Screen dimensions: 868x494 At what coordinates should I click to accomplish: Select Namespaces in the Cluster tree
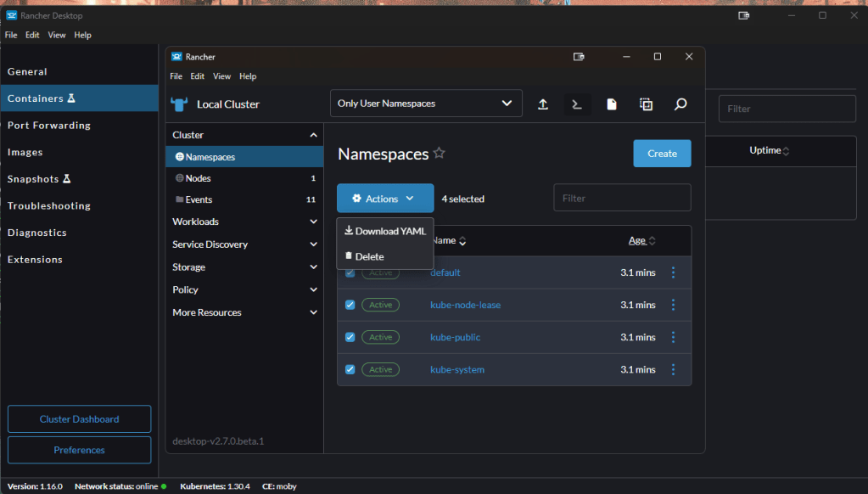point(244,157)
